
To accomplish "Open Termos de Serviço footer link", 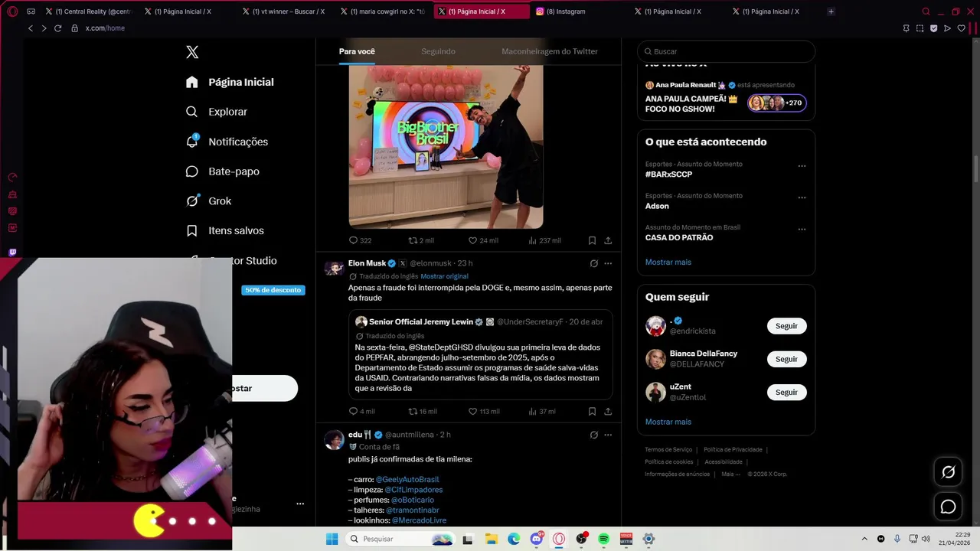I will point(668,450).
